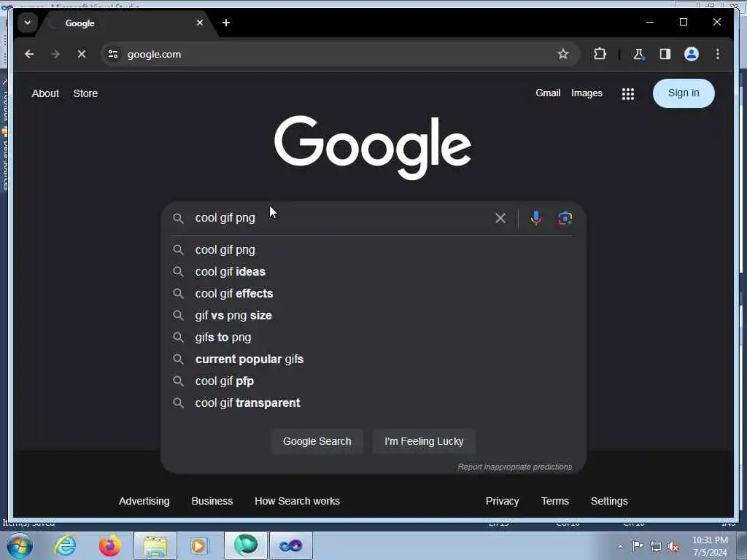Launch Internet Explorer from the taskbar
The height and width of the screenshot is (560, 747).
[x=65, y=545]
